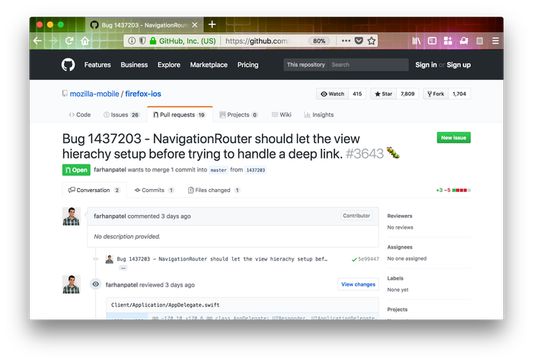The image size is (533, 362).
Task: Open the 7,809 stargazers count
Action: tap(407, 94)
